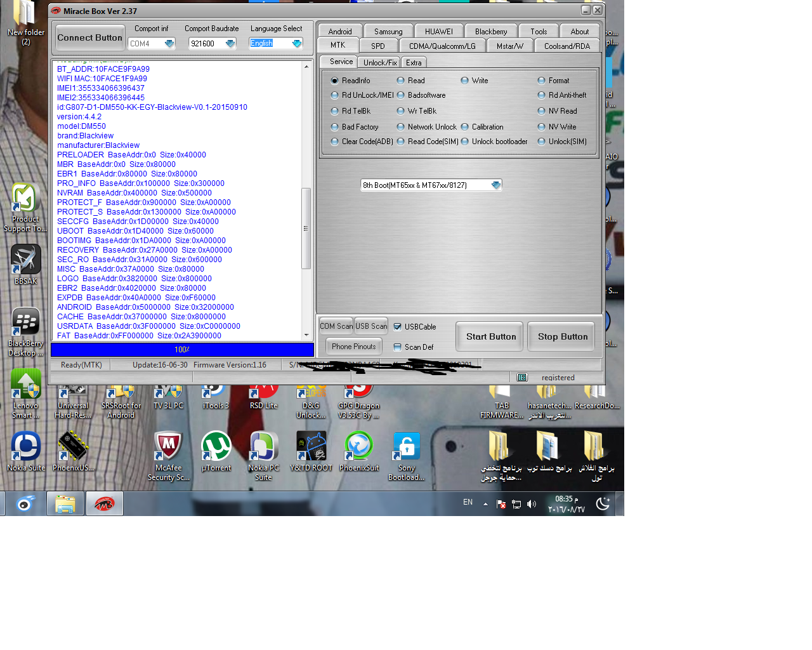
Task: Open File Explorer from taskbar
Action: 65,504
